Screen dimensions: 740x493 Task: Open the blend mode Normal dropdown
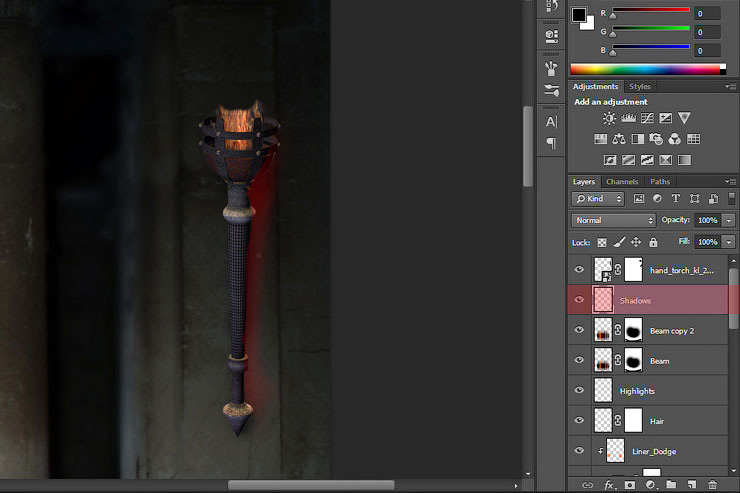tap(613, 220)
